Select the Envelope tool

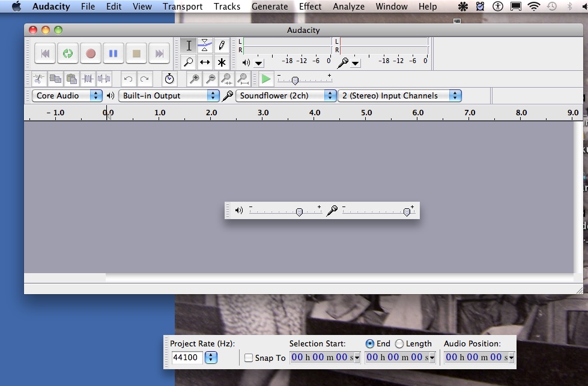tap(205, 46)
